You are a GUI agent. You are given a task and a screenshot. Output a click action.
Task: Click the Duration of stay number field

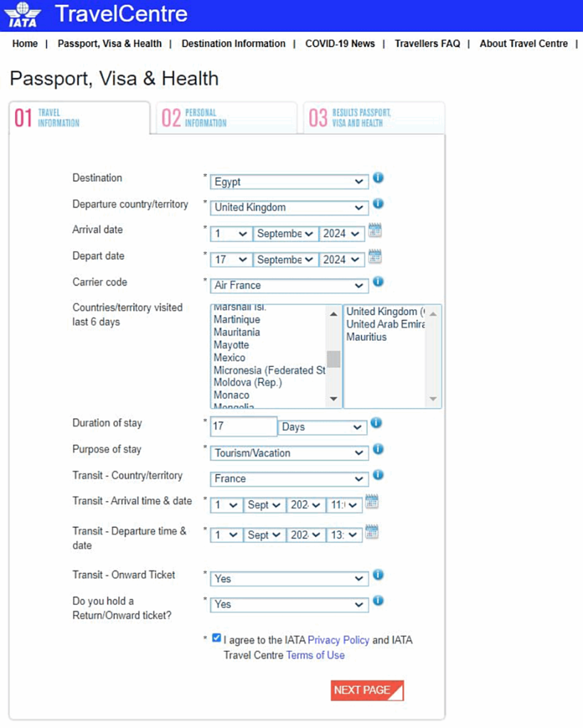[243, 427]
